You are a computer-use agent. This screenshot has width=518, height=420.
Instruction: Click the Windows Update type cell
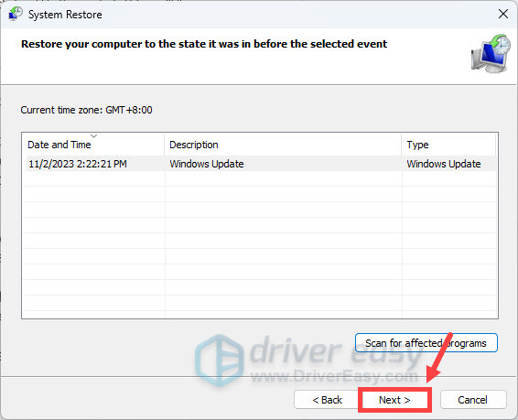(x=444, y=164)
